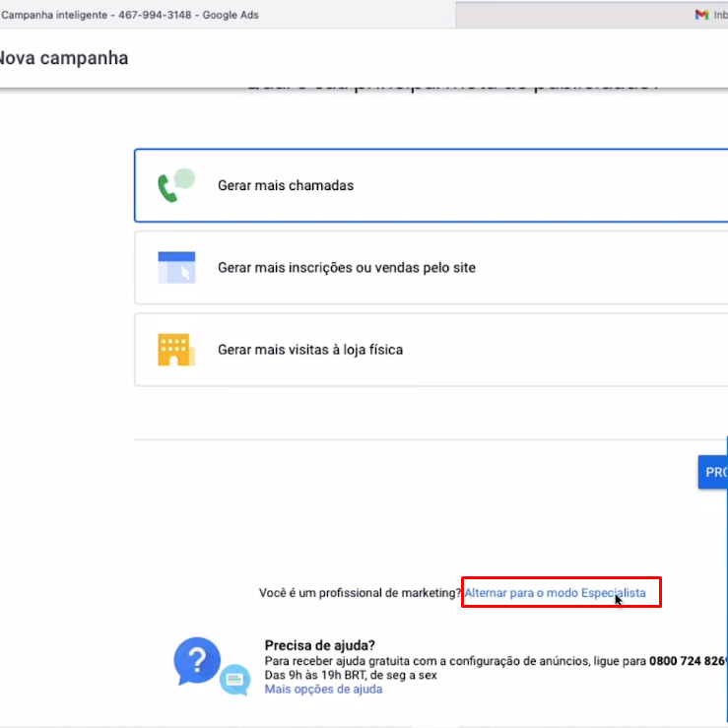Choose 'Gerar mais inscrições ou vendas pelo site'
The height and width of the screenshot is (728, 728).
[x=430, y=267]
